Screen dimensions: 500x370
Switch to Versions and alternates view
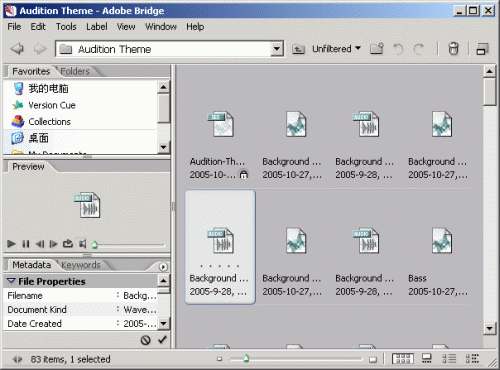click(x=472, y=359)
